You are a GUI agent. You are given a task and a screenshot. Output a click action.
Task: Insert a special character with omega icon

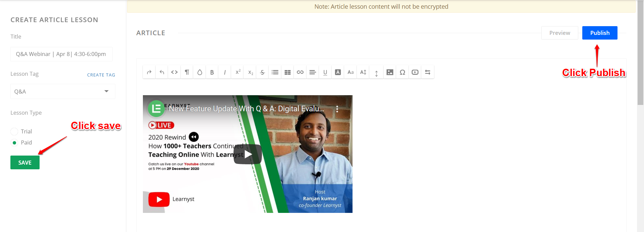402,72
